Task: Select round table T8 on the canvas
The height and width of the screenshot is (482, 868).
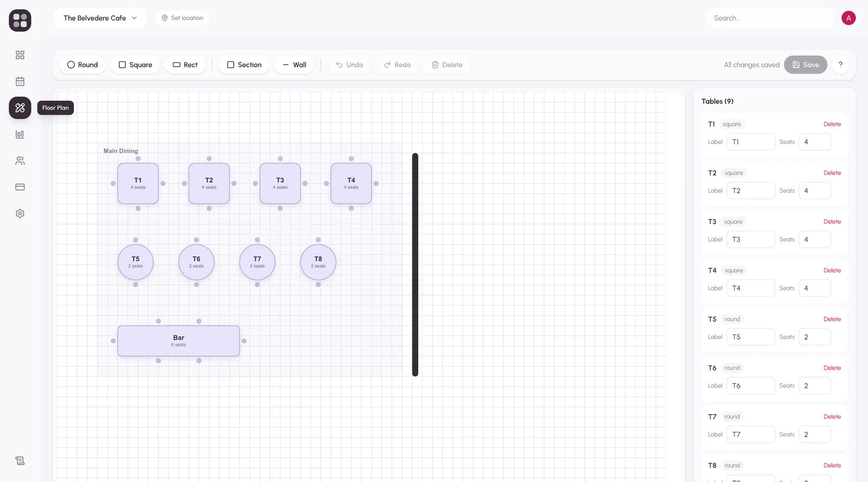Action: click(x=318, y=262)
